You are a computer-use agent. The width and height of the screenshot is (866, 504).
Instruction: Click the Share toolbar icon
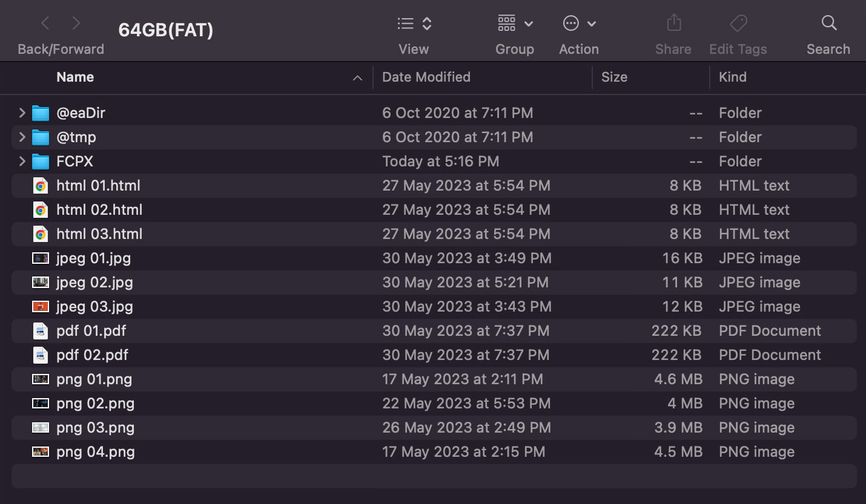(x=673, y=24)
